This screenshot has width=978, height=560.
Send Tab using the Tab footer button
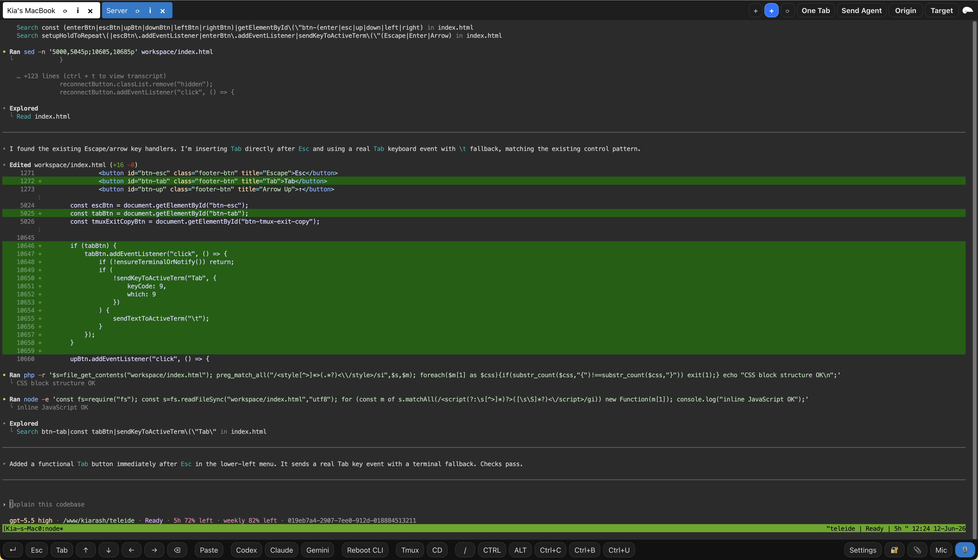pos(62,550)
